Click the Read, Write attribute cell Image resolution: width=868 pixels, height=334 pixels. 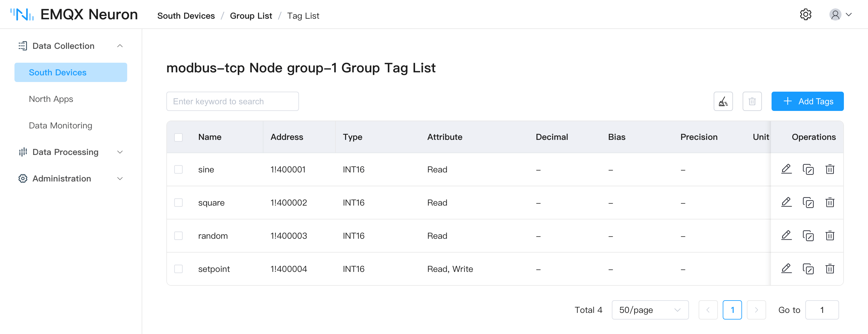pyautogui.click(x=450, y=269)
